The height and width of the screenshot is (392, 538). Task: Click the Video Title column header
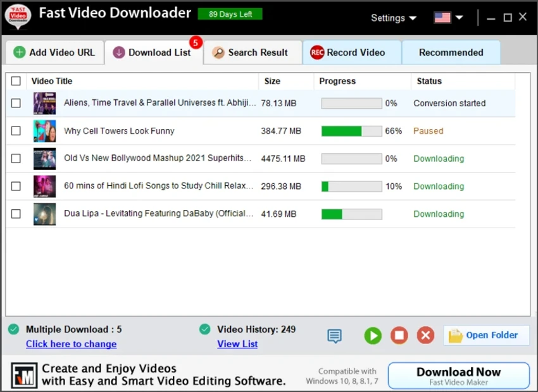click(x=52, y=81)
